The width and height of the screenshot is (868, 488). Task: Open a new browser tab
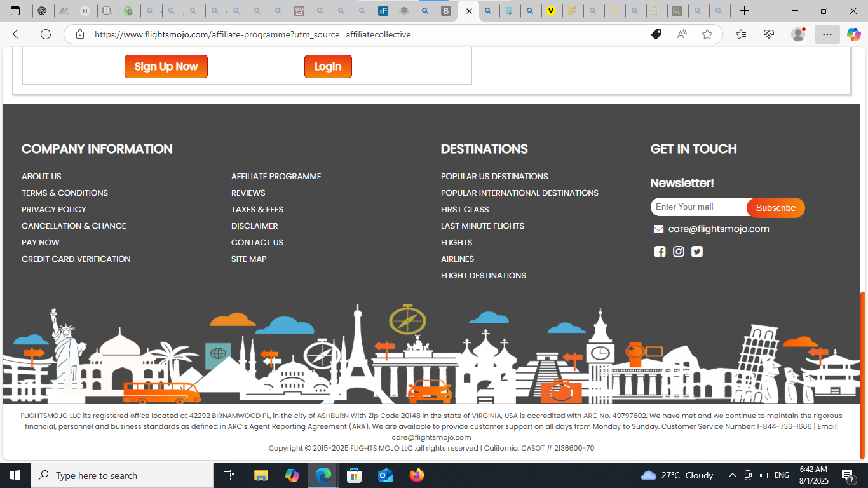(744, 11)
